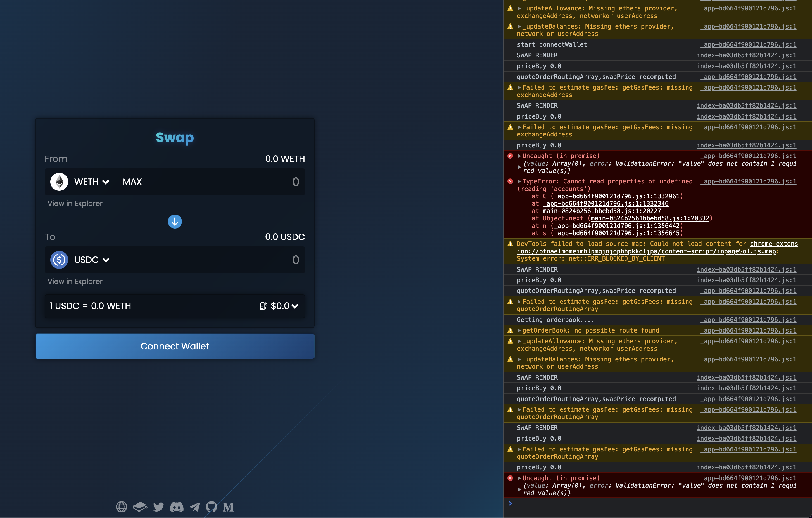812x518 pixels.
Task: Expand the TypeError accounts console error
Action: coord(519,182)
